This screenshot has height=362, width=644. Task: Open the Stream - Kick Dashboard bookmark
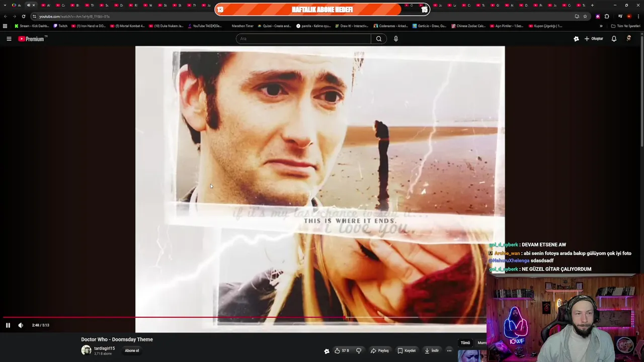[32, 26]
